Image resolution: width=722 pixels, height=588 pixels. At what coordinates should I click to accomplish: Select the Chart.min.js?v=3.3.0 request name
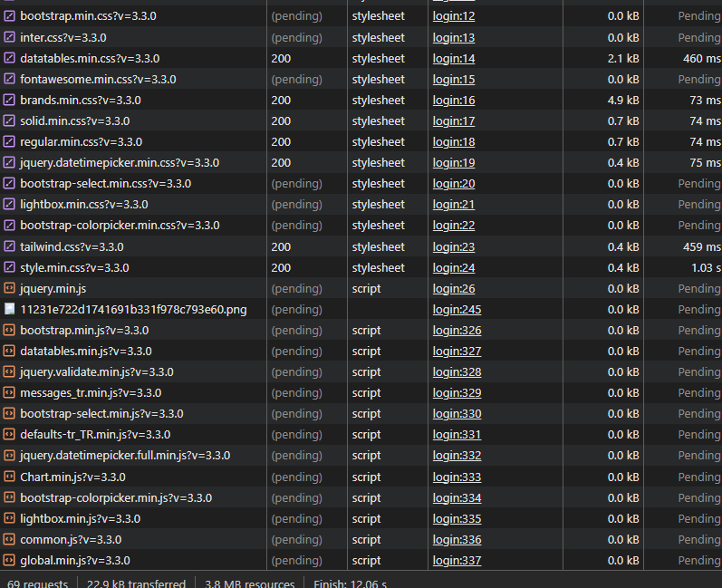72,477
